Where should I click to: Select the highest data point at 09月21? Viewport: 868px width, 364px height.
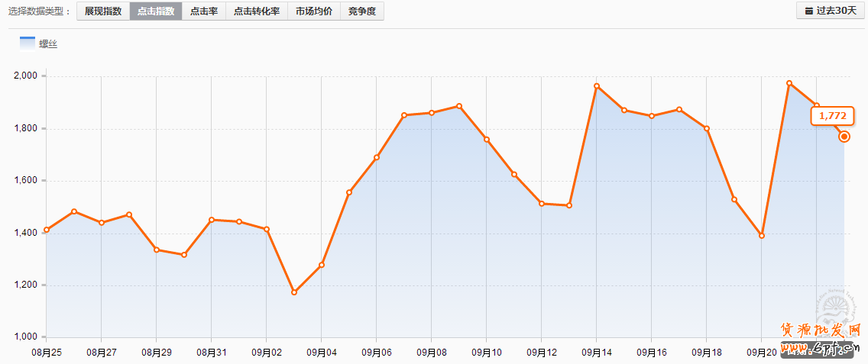pyautogui.click(x=789, y=83)
